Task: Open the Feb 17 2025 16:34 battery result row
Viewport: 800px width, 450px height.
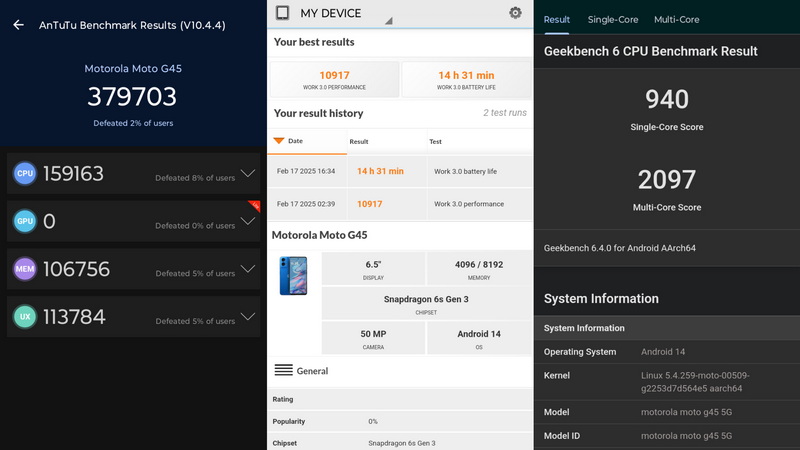Action: [400, 171]
